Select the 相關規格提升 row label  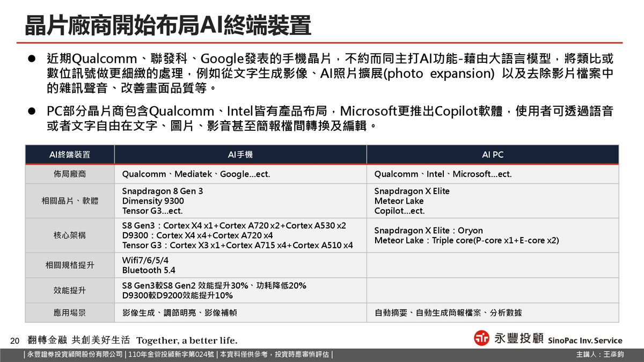[69, 265]
